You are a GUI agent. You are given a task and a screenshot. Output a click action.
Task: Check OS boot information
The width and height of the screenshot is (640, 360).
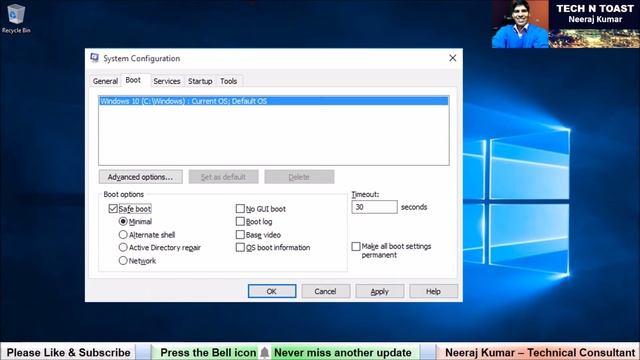coord(240,247)
